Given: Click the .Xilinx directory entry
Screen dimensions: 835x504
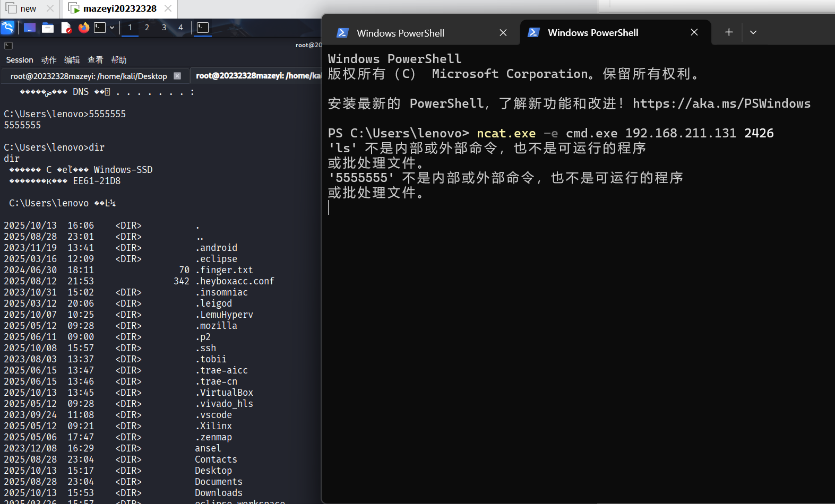Looking at the screenshot, I should pyautogui.click(x=213, y=426).
